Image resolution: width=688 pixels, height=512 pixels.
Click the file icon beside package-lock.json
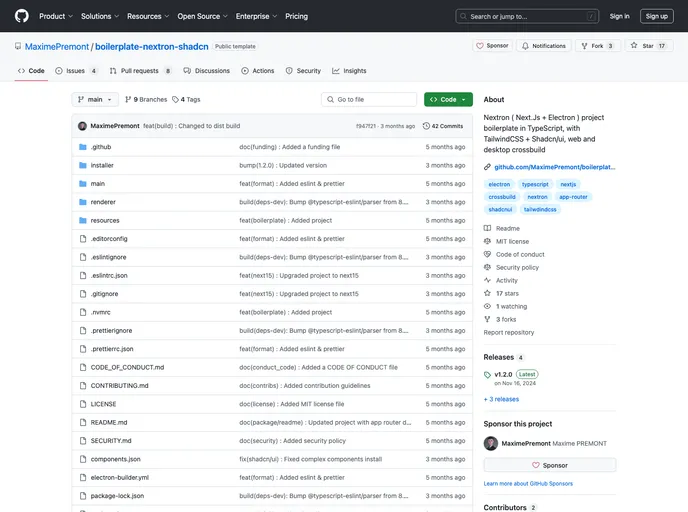click(x=82, y=496)
